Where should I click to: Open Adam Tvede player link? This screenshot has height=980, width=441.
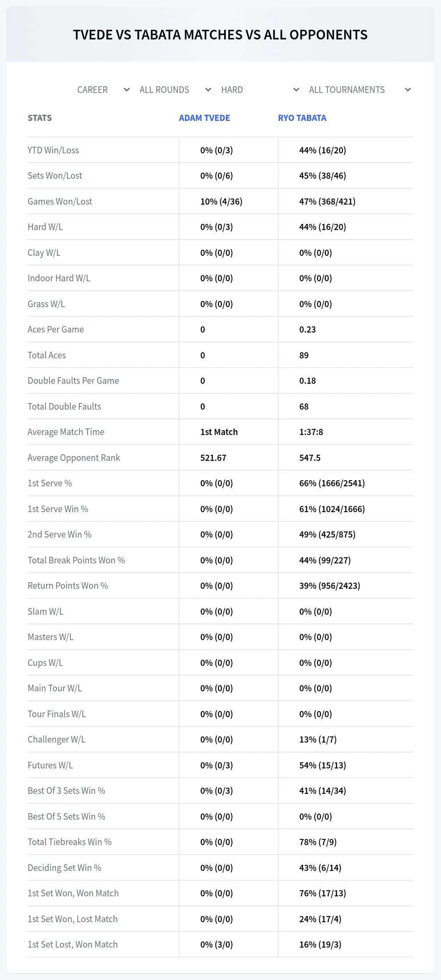coord(205,118)
